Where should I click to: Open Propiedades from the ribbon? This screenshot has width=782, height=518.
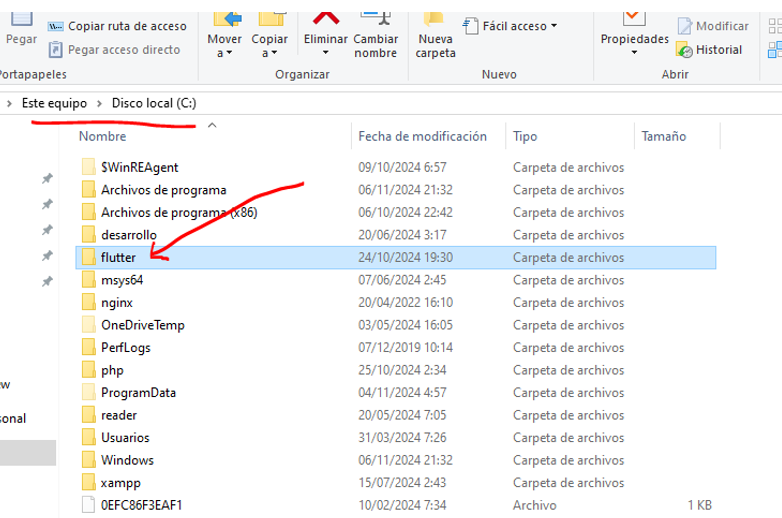point(634,17)
